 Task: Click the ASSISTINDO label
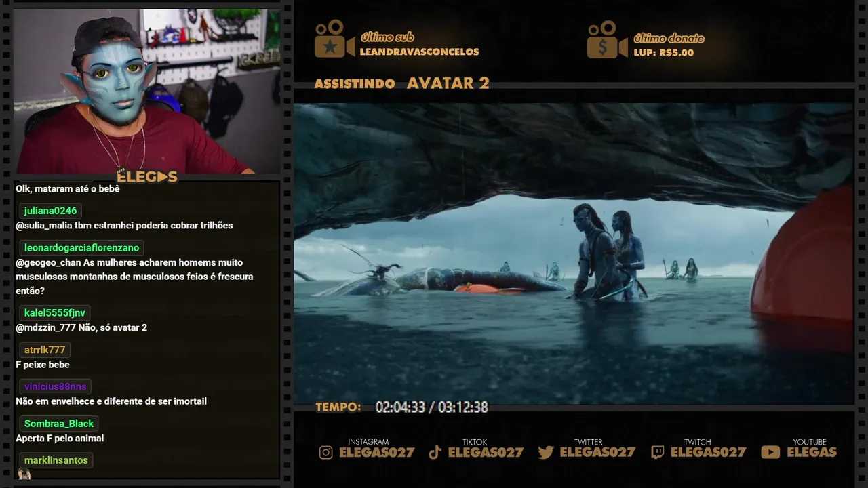(355, 84)
